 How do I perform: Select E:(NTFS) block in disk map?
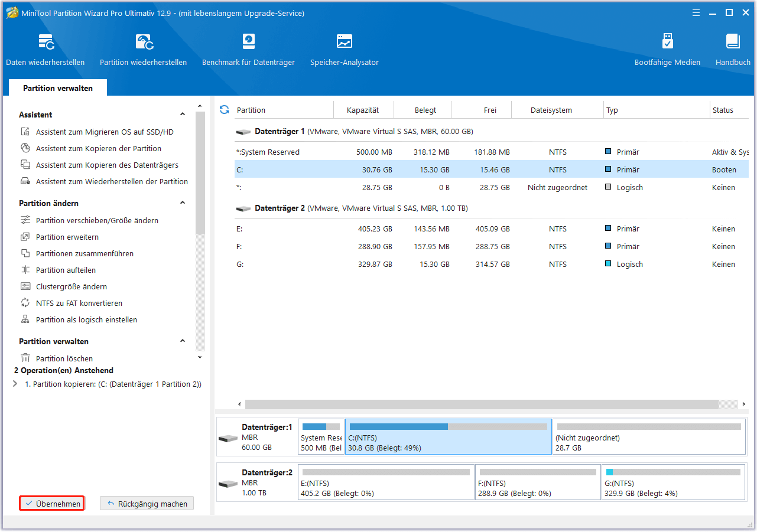(x=386, y=482)
